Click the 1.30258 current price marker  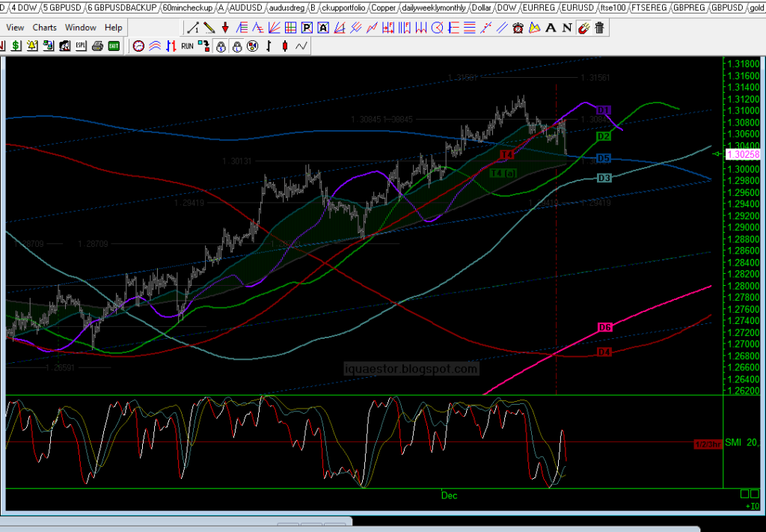(x=743, y=154)
